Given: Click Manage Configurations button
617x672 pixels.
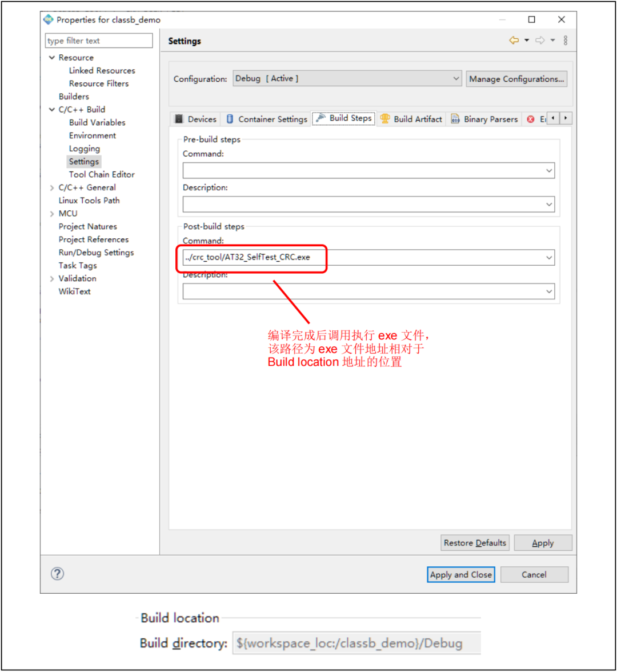Looking at the screenshot, I should pyautogui.click(x=516, y=79).
